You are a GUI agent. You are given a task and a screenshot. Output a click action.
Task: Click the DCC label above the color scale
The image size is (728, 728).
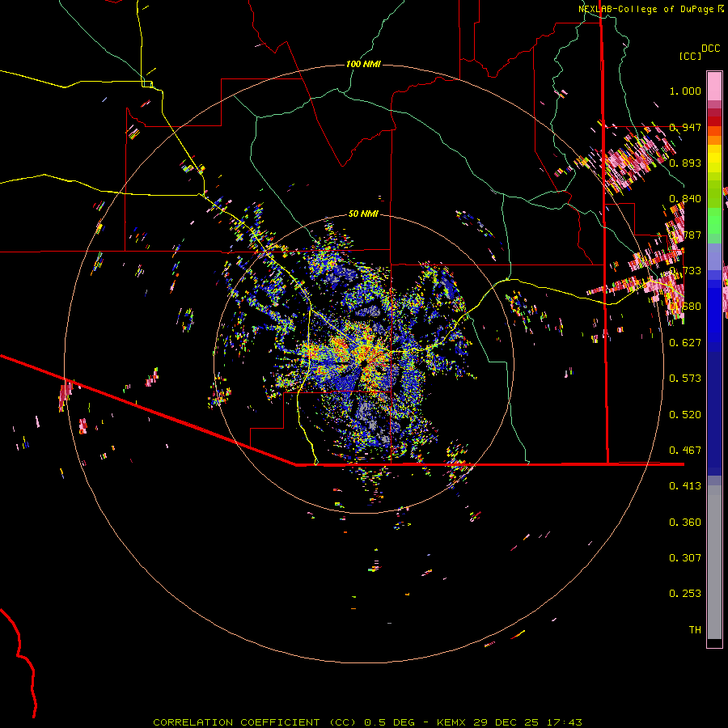coord(711,49)
